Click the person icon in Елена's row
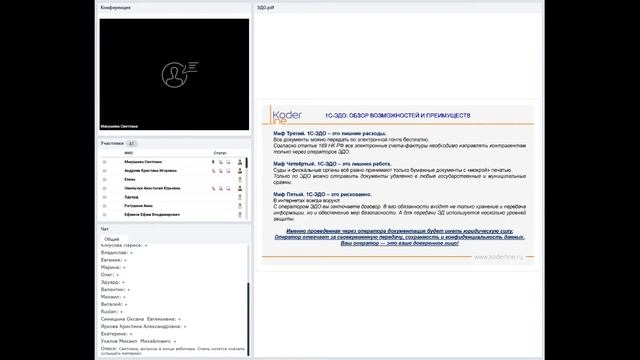Image resolution: width=640 pixels, height=360 pixels. (x=240, y=180)
